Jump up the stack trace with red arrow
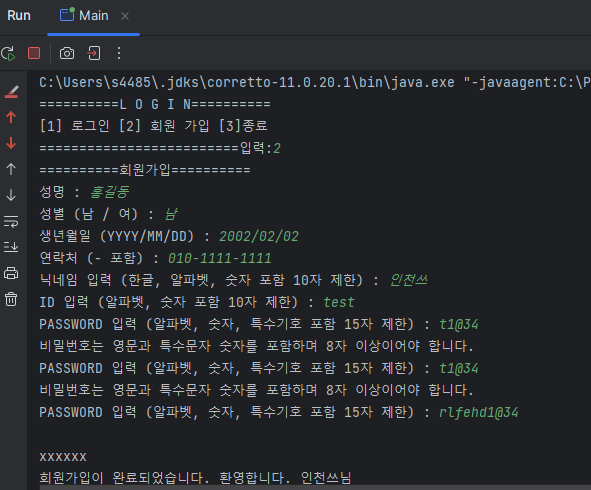The height and width of the screenshot is (490, 591). point(11,117)
